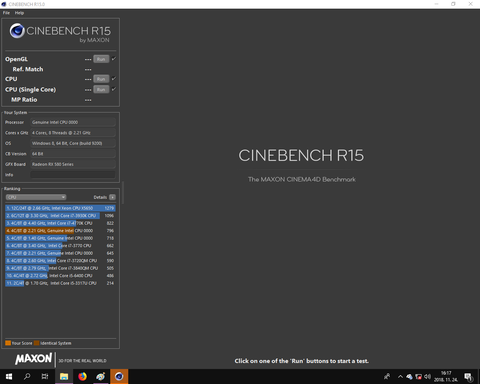
Task: Open the app right of Firefox
Action: point(101,376)
